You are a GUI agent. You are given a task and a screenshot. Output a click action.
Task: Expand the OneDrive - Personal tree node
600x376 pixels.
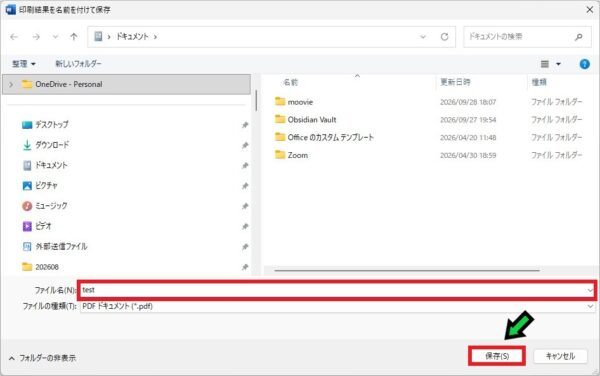[11, 84]
